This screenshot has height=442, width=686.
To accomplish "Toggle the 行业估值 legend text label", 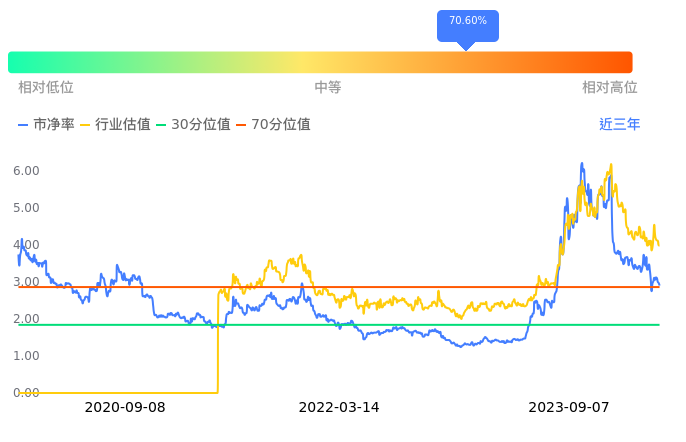I will point(123,125).
